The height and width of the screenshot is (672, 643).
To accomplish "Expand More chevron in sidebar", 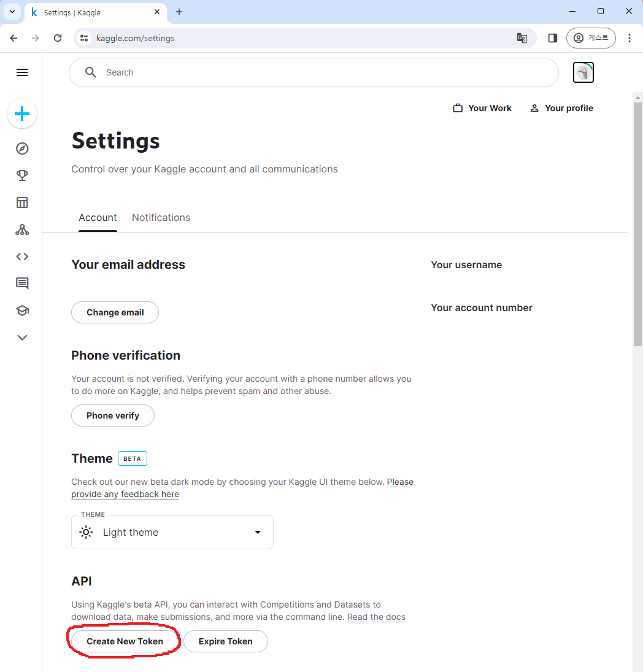I will coord(22,338).
